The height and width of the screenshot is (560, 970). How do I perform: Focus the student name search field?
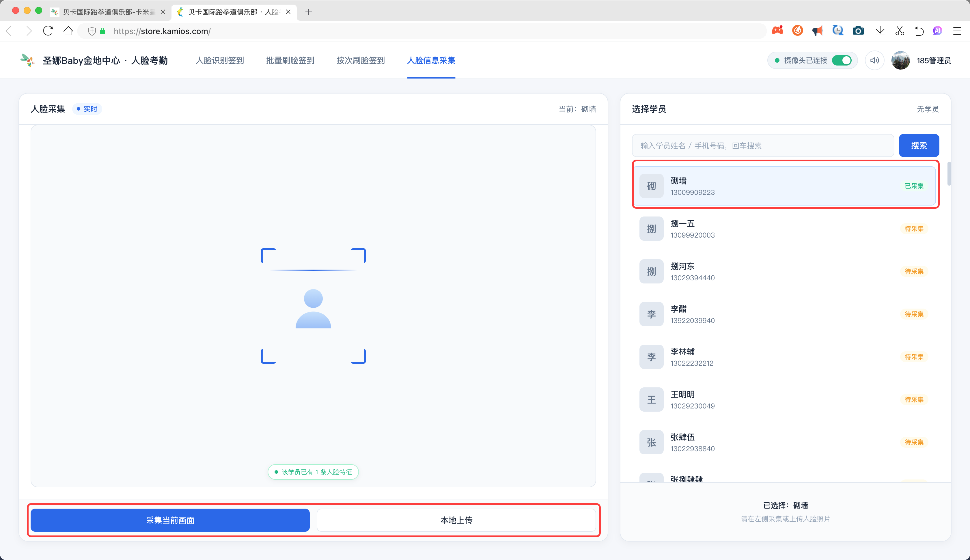(x=763, y=145)
